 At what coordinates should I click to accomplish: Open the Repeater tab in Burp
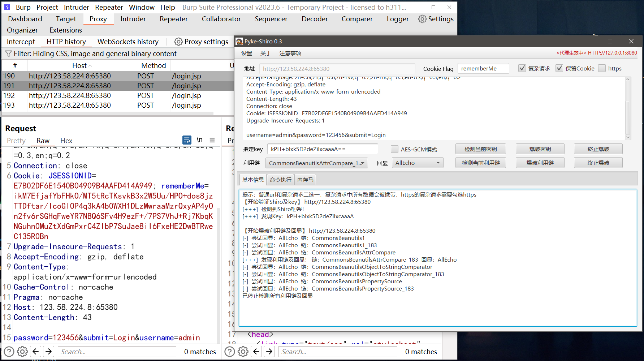[174, 19]
